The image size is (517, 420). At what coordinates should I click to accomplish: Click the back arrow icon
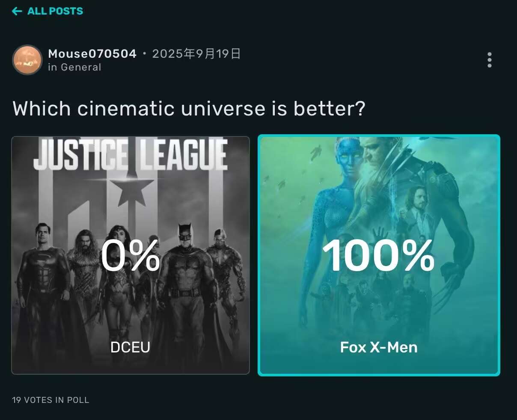[17, 12]
